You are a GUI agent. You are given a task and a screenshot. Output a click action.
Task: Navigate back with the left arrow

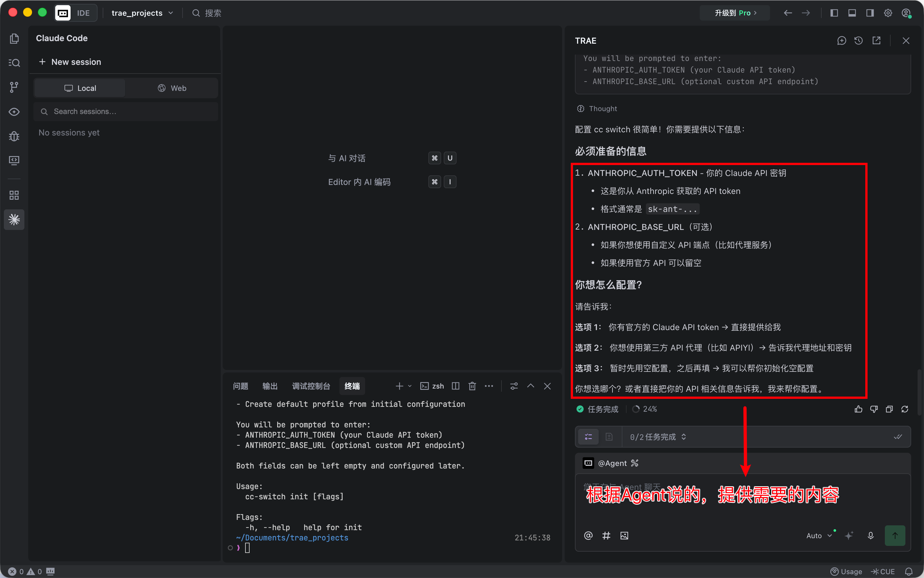[x=788, y=13]
